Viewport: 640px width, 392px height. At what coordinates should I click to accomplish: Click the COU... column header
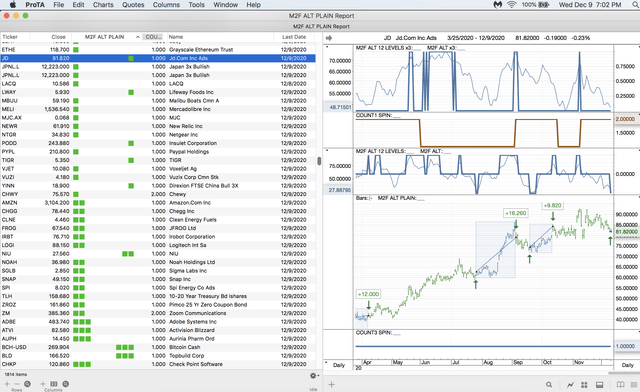point(154,37)
